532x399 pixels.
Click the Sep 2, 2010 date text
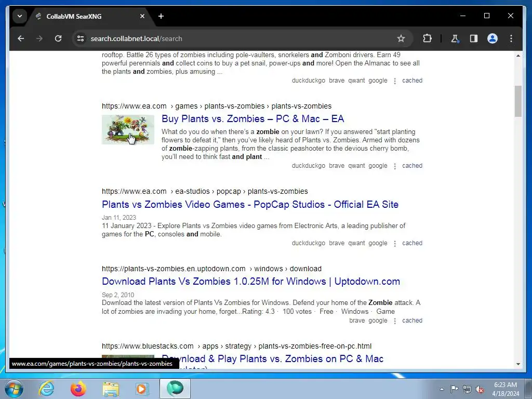click(x=118, y=295)
